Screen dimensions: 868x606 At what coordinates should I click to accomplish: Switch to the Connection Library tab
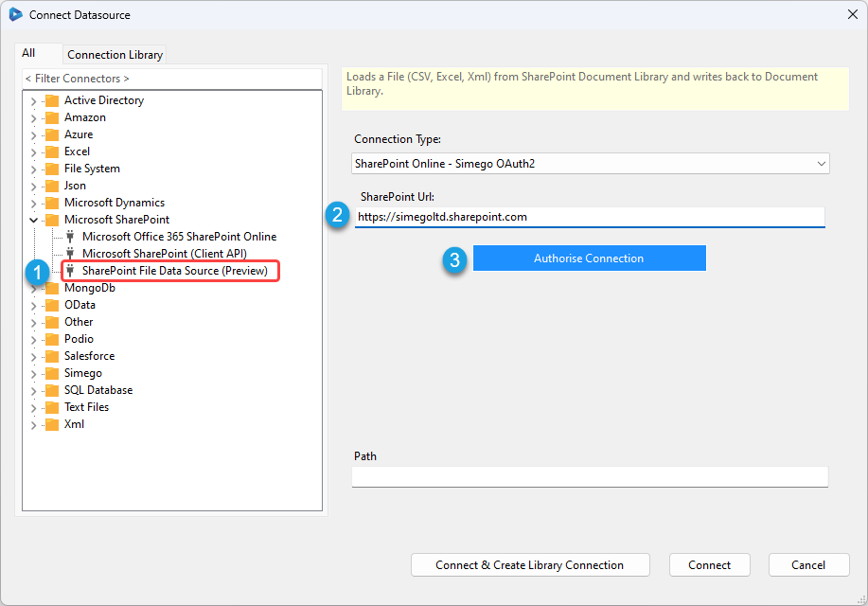(114, 54)
